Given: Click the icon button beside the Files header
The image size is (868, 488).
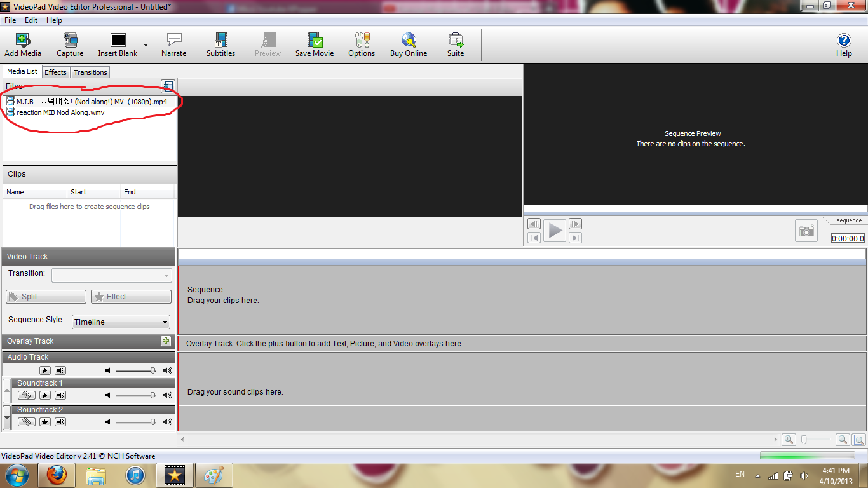Looking at the screenshot, I should pos(168,86).
